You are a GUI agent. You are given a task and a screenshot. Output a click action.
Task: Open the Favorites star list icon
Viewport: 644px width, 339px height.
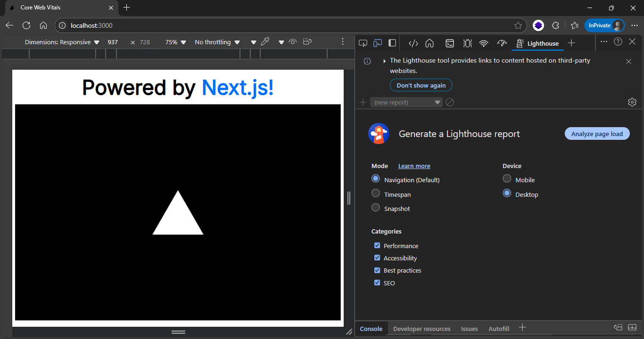pos(574,25)
